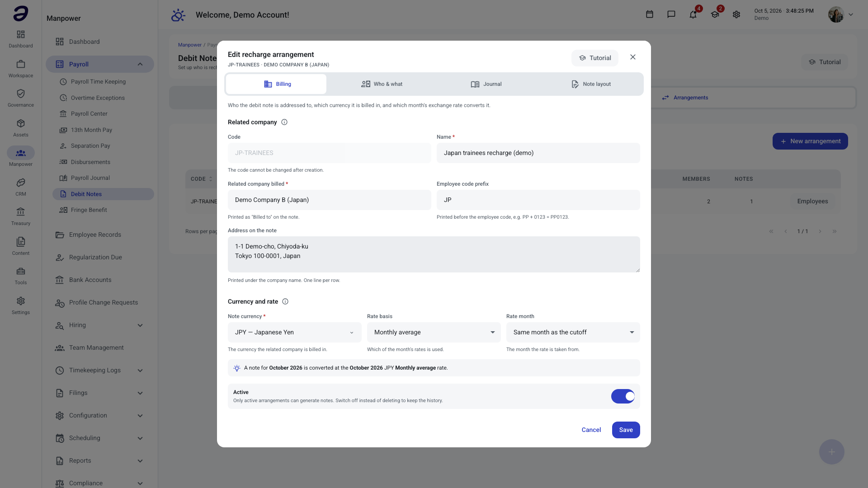Viewport: 868px width, 488px height.
Task: Open the header settings gear icon
Action: [x=736, y=14]
